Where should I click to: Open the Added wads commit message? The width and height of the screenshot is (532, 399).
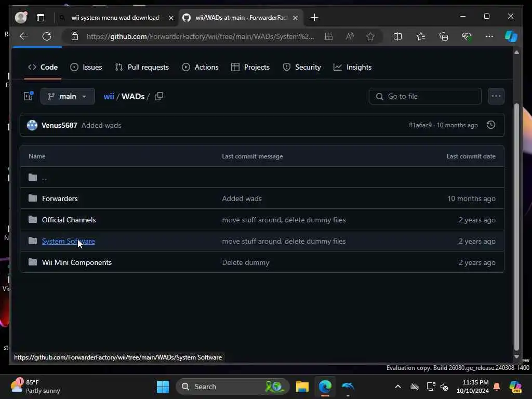point(101,125)
